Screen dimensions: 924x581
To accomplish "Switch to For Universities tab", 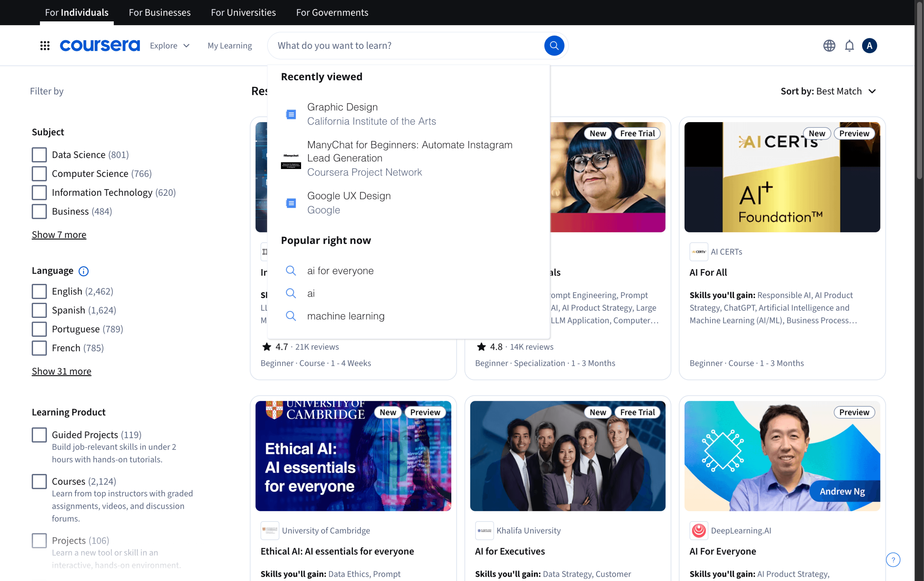I will (x=243, y=12).
